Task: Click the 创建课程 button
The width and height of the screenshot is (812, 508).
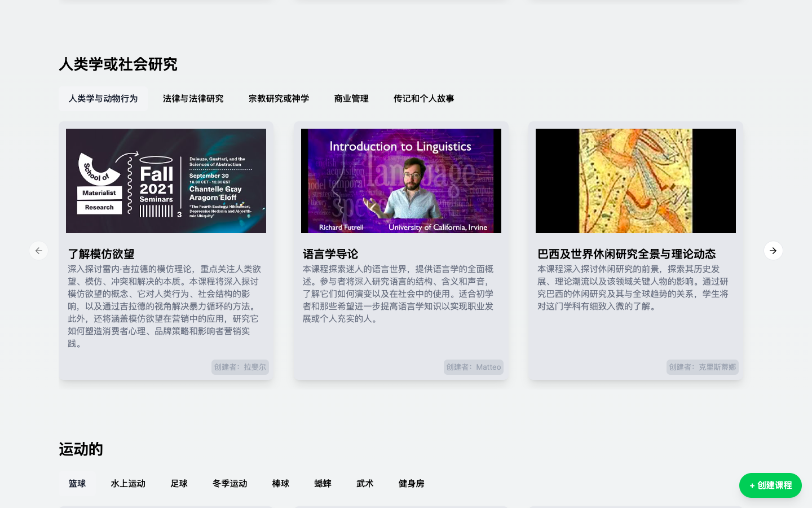Action: pos(770,485)
